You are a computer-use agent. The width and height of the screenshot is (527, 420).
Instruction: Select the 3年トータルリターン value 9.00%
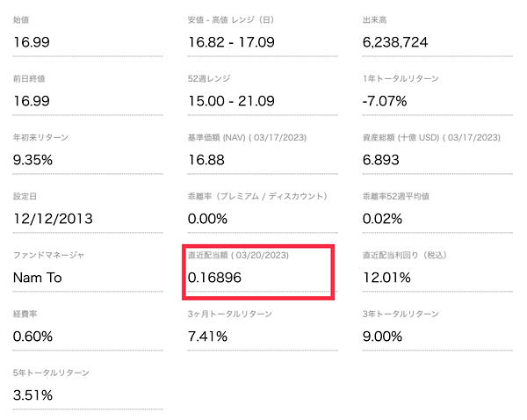click(x=382, y=337)
